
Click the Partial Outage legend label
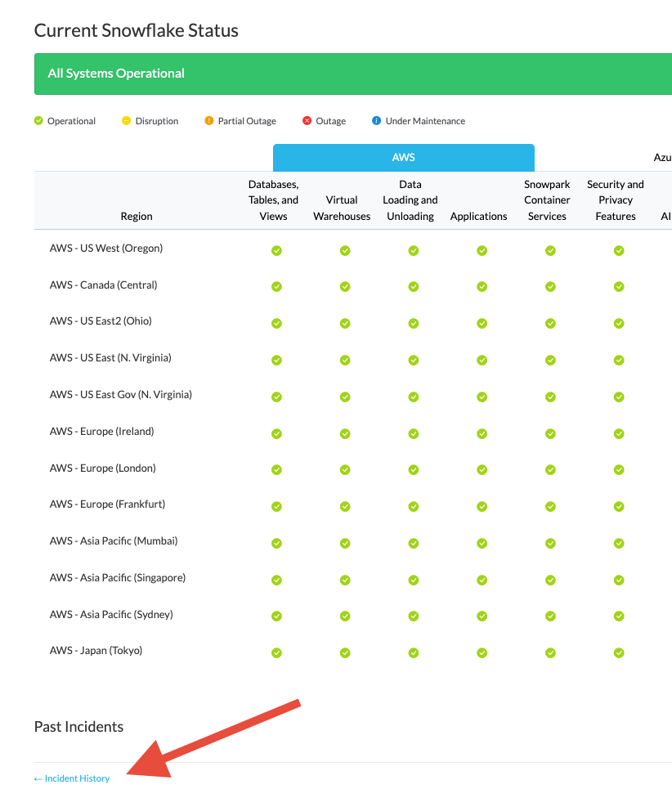[247, 121]
